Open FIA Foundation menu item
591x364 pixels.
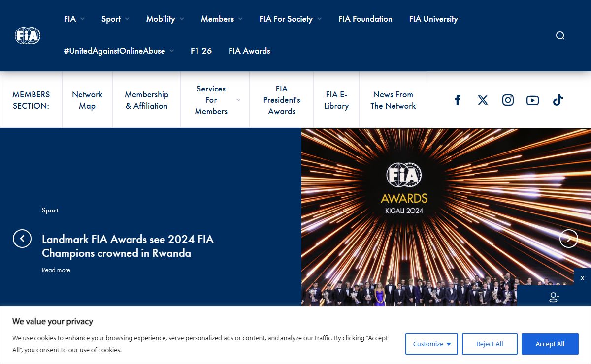(x=365, y=19)
